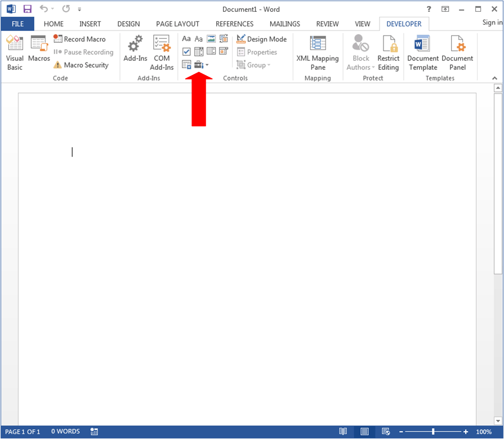
Task: Open the XML Mapping Pane
Action: tap(318, 53)
